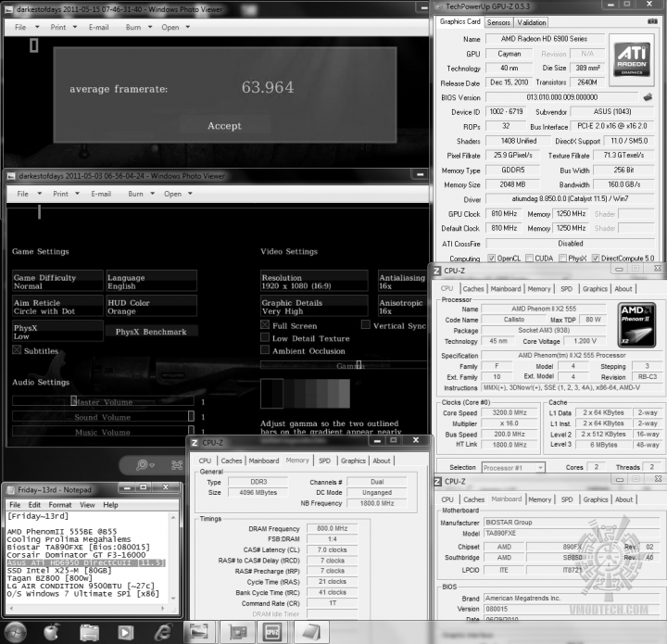Toggle CUDA checkbox in GPU-Z
This screenshot has height=644, width=667.
[x=529, y=259]
